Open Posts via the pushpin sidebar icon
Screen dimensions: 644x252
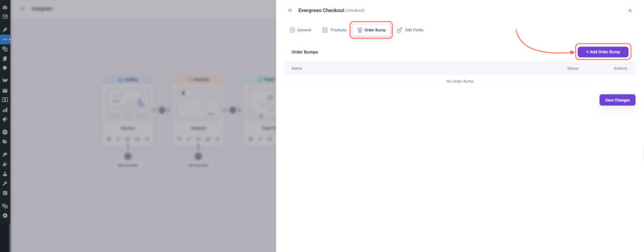point(5,30)
